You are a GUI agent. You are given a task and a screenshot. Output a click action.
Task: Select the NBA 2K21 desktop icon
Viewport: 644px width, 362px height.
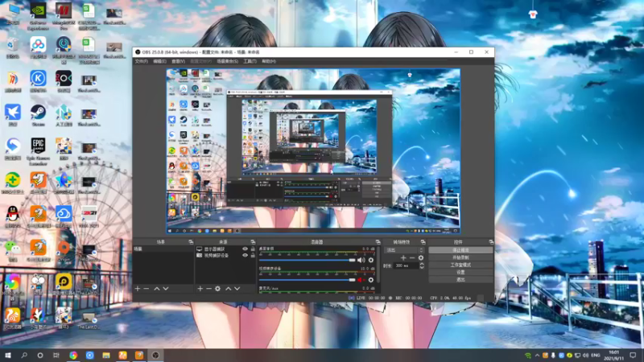[89, 216]
